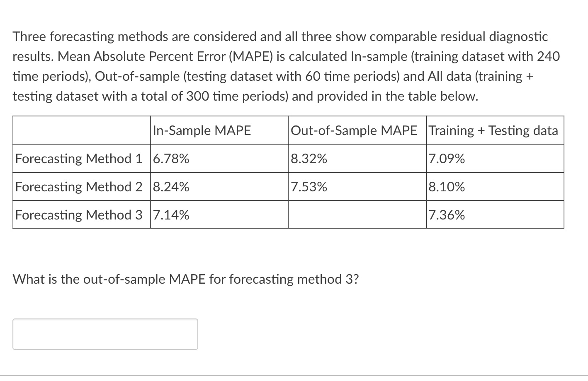Select the 7.53% table cell

(309, 186)
